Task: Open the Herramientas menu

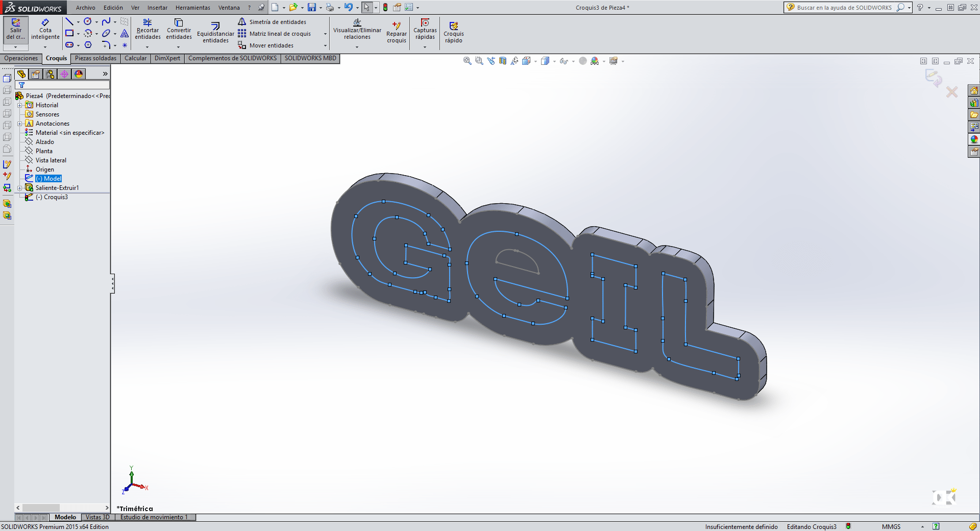Action: point(193,8)
